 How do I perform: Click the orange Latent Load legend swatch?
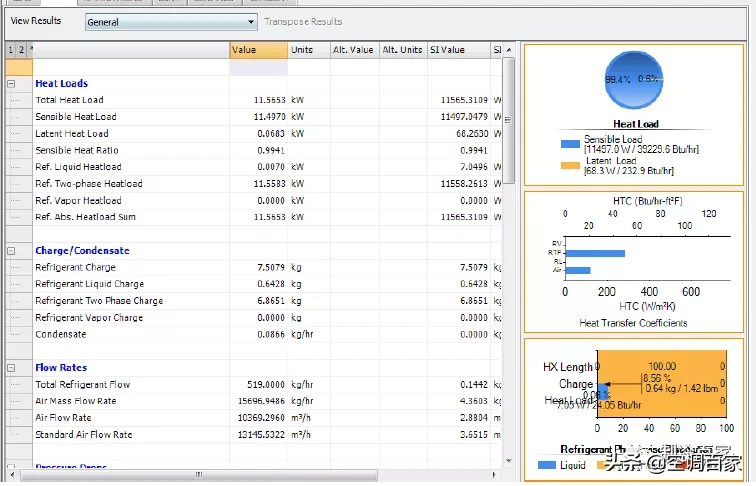tap(570, 166)
